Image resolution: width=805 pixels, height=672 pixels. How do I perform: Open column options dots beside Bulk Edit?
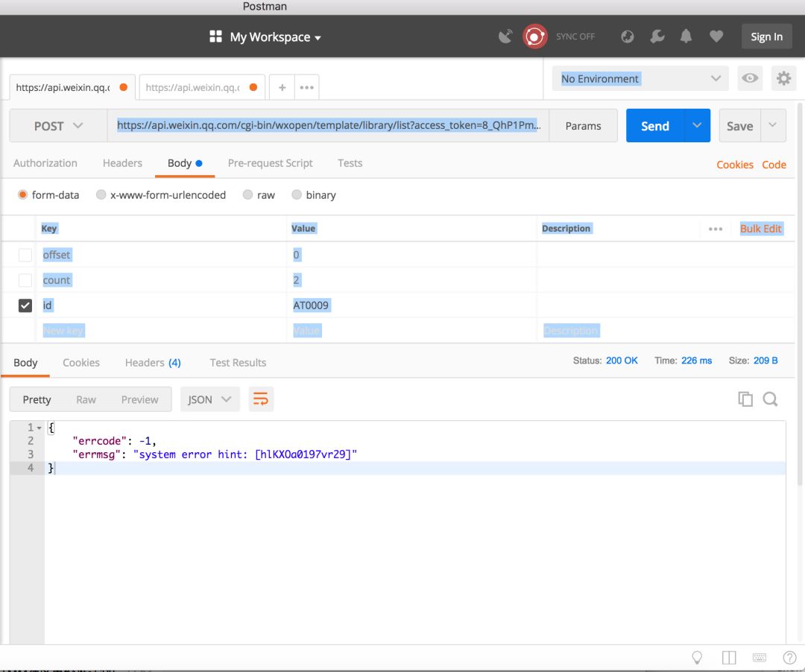[715, 229]
